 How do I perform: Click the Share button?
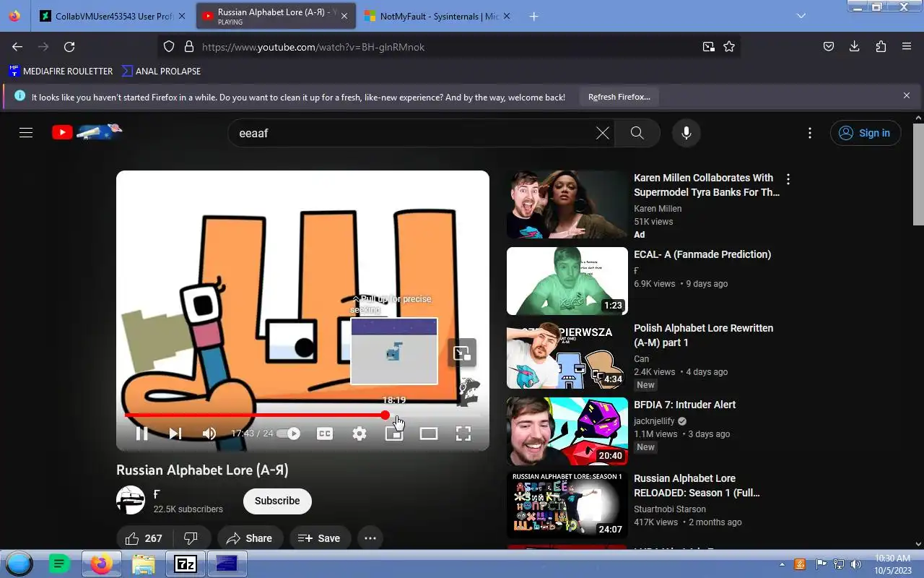coord(249,538)
